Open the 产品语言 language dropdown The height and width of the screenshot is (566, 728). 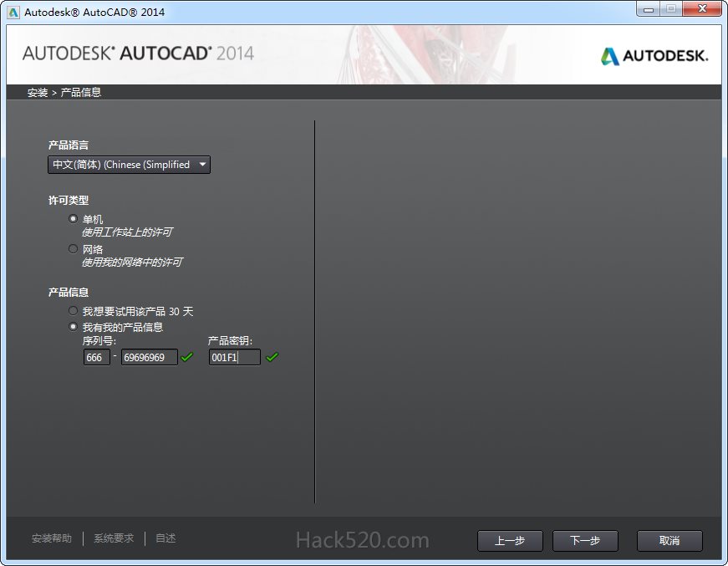click(x=129, y=165)
